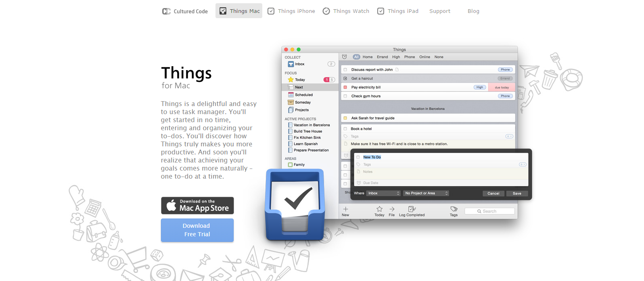Click the Build Tree House project icon
The width and height of the screenshot is (644, 281).
290,131
